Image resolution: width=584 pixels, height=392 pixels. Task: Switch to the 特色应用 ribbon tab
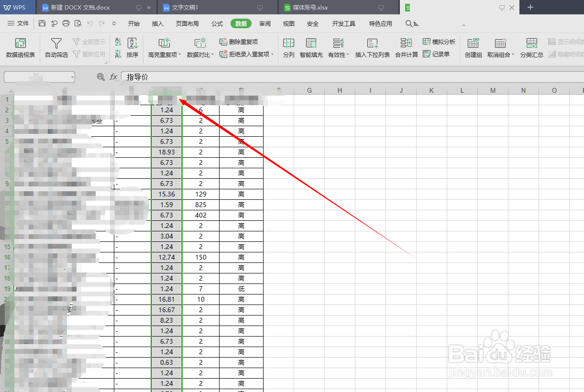point(381,23)
